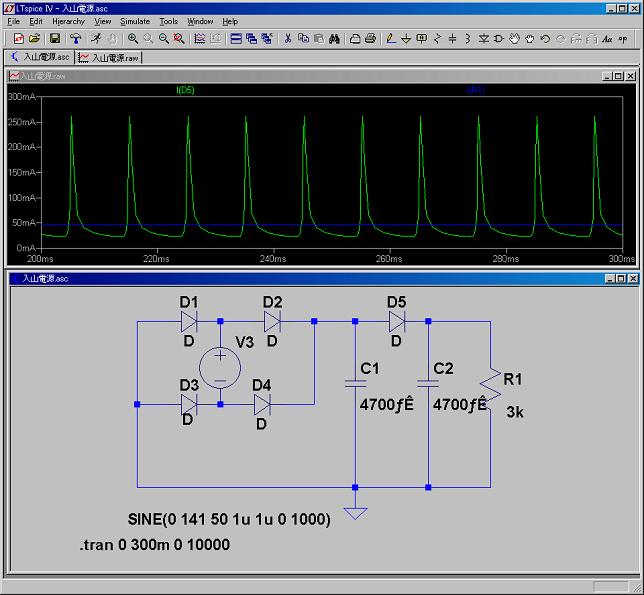Select diode D2 symbol in schematic
The image size is (644, 595).
tap(272, 321)
